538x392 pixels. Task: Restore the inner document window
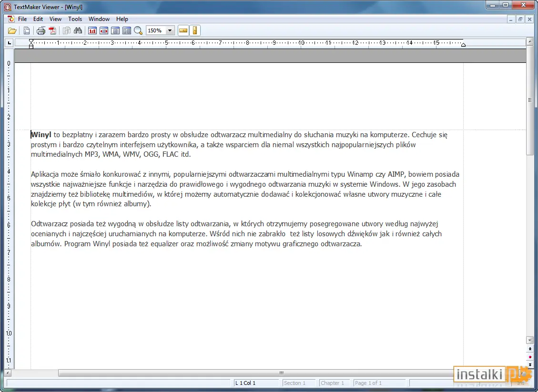pyautogui.click(x=520, y=19)
